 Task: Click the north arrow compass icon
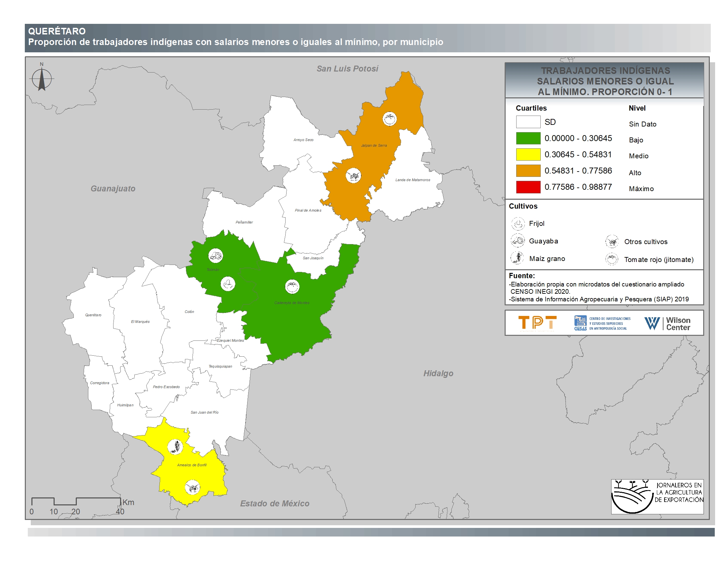click(x=42, y=79)
